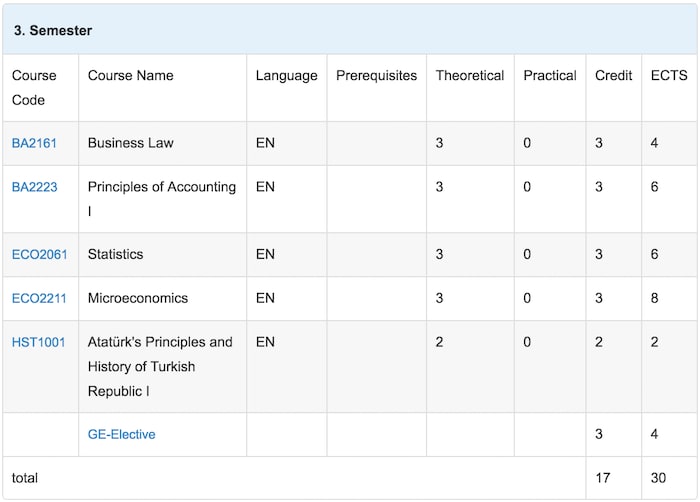Screen dimensions: 700x502
Task: Open the HST1001 course code link
Action: pos(38,343)
